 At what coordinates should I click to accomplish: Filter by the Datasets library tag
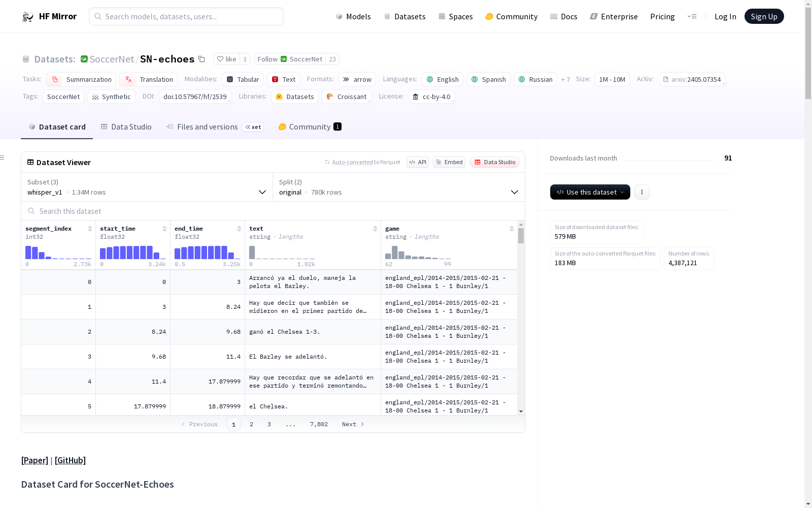[x=295, y=97]
